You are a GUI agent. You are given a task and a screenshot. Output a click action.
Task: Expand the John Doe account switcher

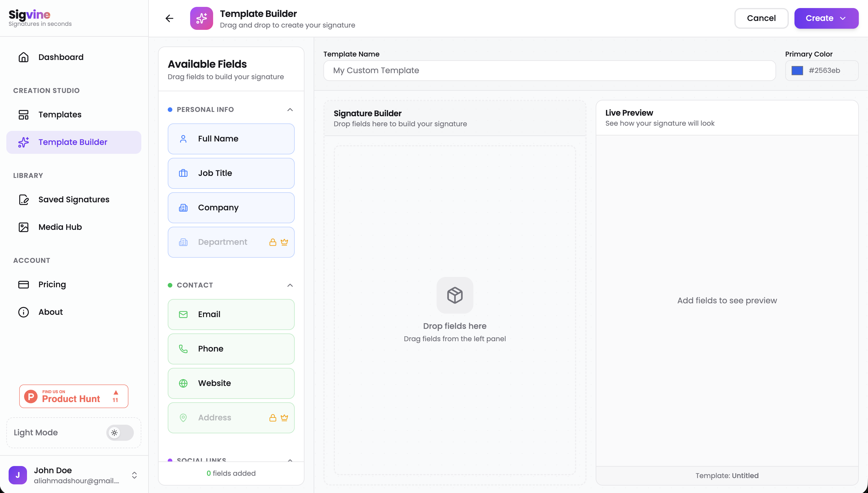tap(134, 475)
